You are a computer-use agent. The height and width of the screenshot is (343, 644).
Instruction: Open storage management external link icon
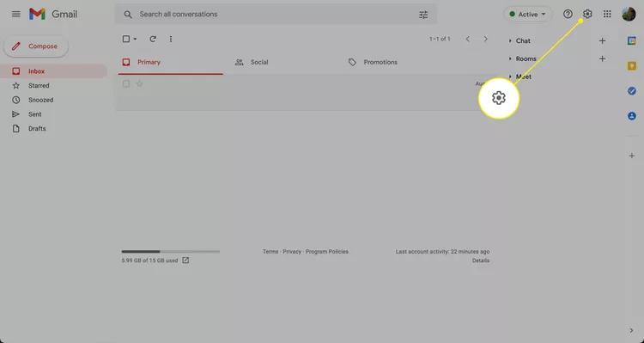coord(185,260)
